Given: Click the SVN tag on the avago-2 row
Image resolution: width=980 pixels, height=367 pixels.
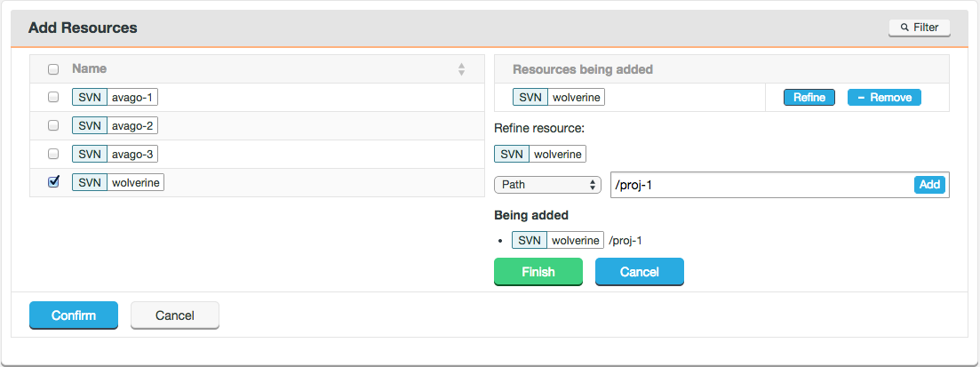Looking at the screenshot, I should pos(90,125).
